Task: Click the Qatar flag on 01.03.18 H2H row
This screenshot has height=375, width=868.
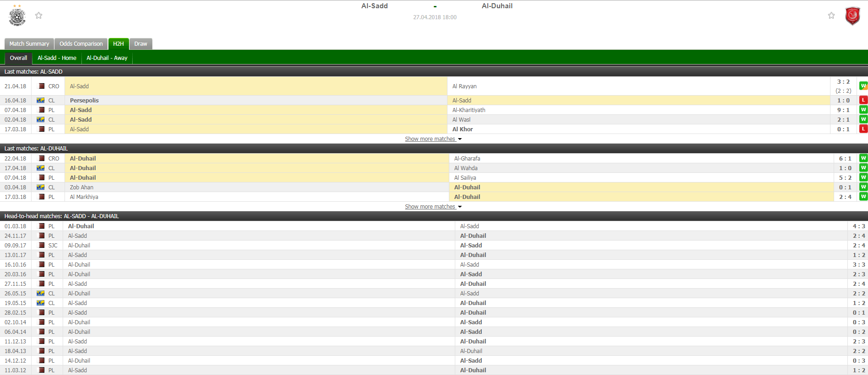Action: tap(42, 226)
